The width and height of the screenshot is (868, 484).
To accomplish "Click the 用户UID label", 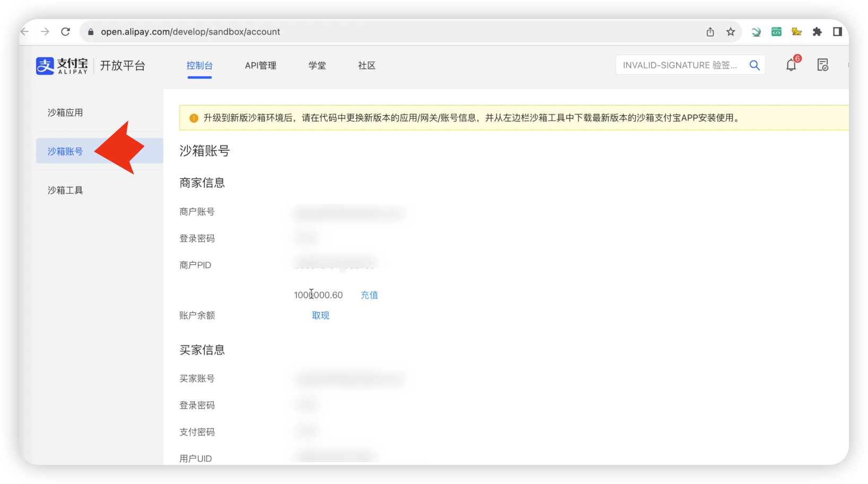I will click(x=196, y=459).
